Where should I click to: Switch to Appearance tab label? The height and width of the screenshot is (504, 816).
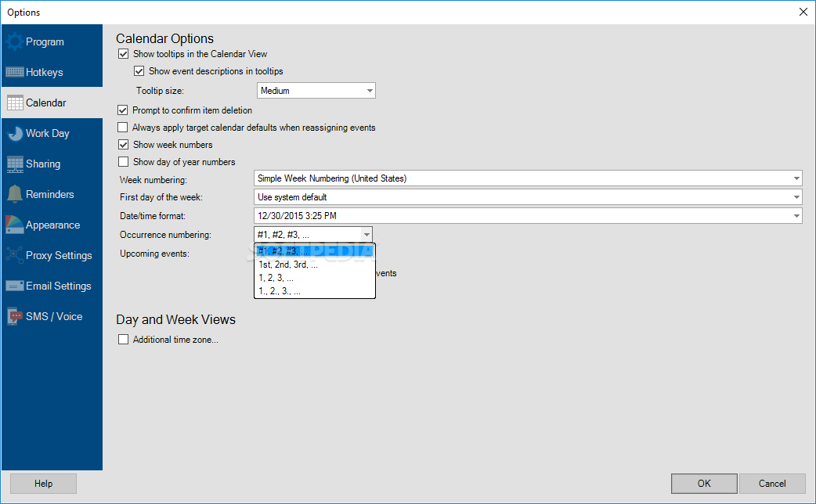[x=53, y=225]
